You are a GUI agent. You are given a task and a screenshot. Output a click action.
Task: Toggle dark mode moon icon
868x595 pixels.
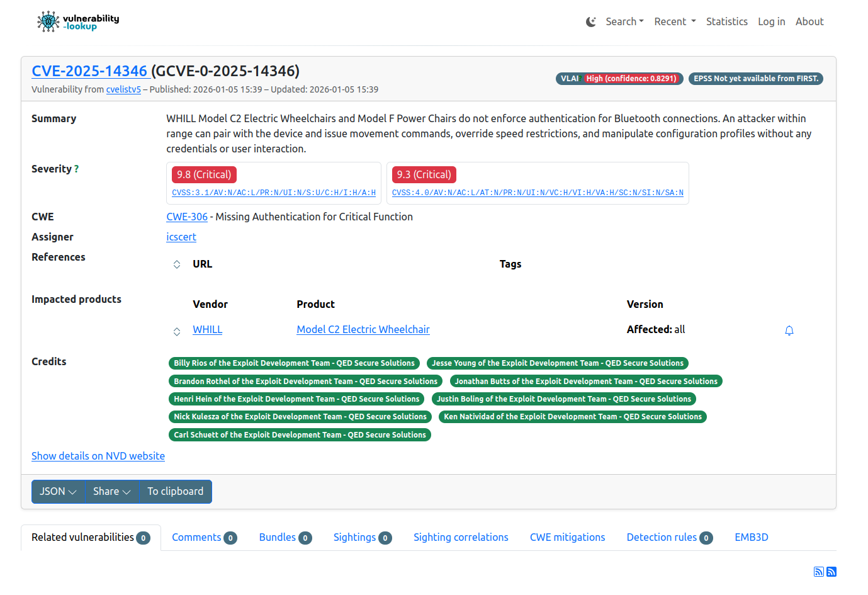coord(590,22)
